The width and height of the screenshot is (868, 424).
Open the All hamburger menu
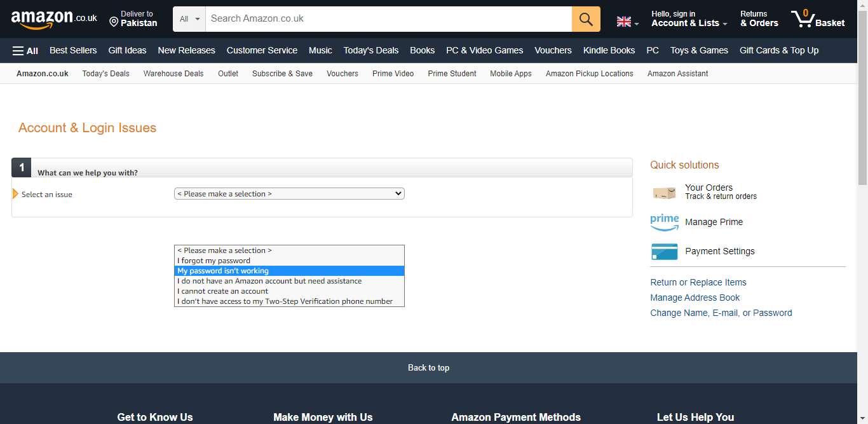point(25,51)
